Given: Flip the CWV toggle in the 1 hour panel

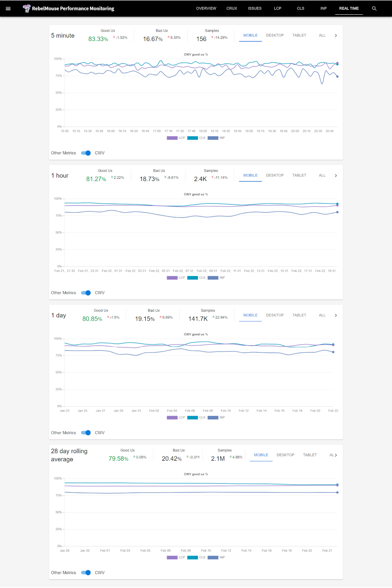Looking at the screenshot, I should pyautogui.click(x=86, y=293).
